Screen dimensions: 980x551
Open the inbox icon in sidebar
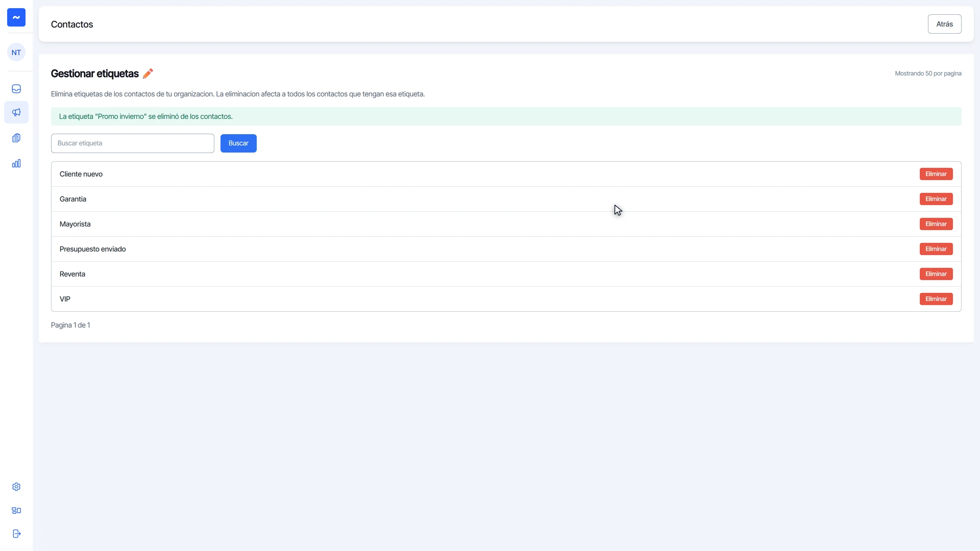tap(16, 89)
